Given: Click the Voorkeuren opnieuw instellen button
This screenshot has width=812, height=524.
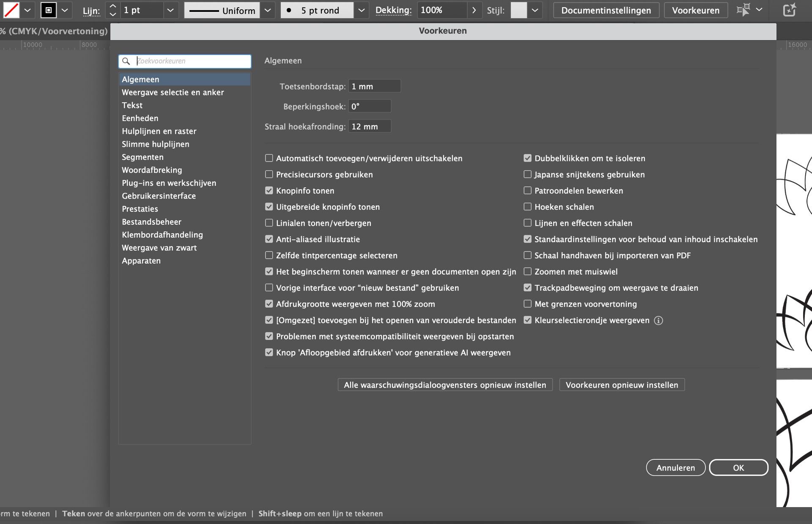Looking at the screenshot, I should 622,385.
